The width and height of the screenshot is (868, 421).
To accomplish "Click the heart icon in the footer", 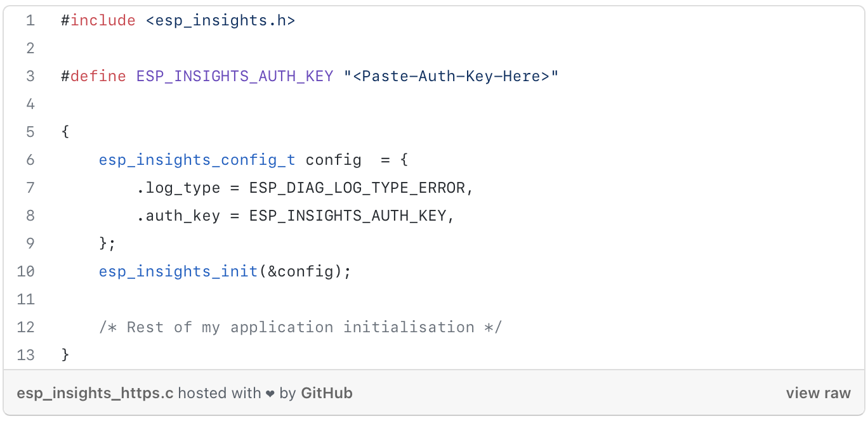I will point(270,394).
